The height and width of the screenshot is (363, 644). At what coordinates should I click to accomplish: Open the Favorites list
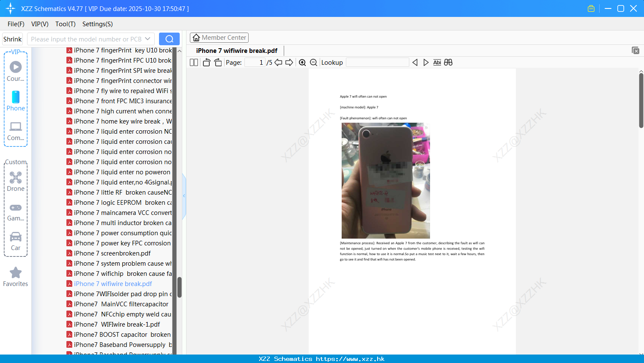point(16,277)
